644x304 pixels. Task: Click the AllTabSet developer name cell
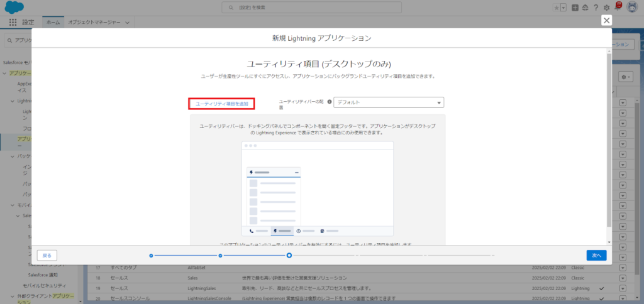(x=196, y=268)
